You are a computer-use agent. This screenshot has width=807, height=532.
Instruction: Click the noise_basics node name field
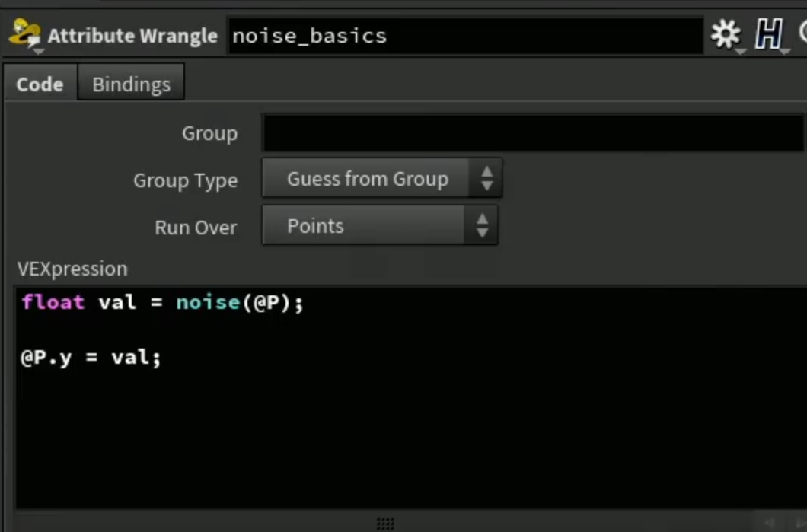[465, 36]
